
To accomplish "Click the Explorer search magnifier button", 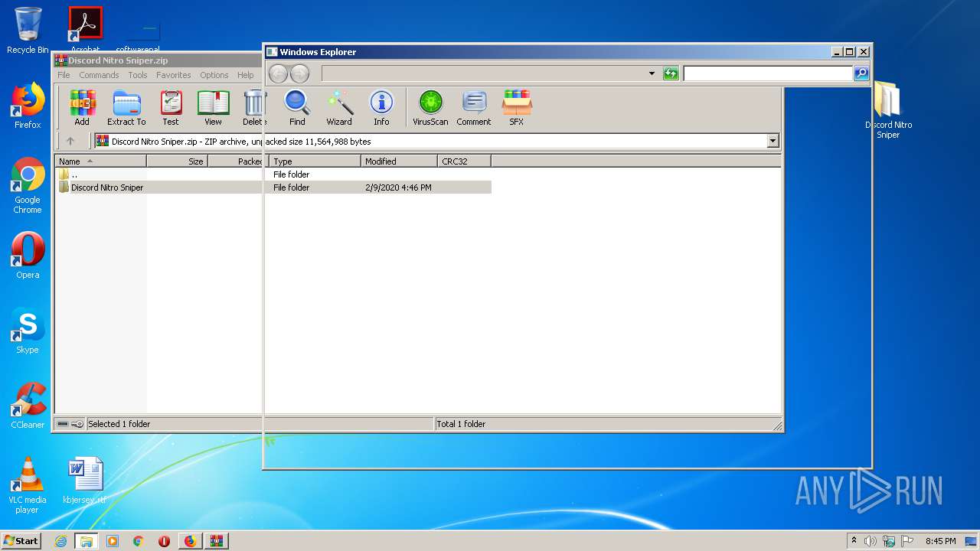I will pos(861,73).
